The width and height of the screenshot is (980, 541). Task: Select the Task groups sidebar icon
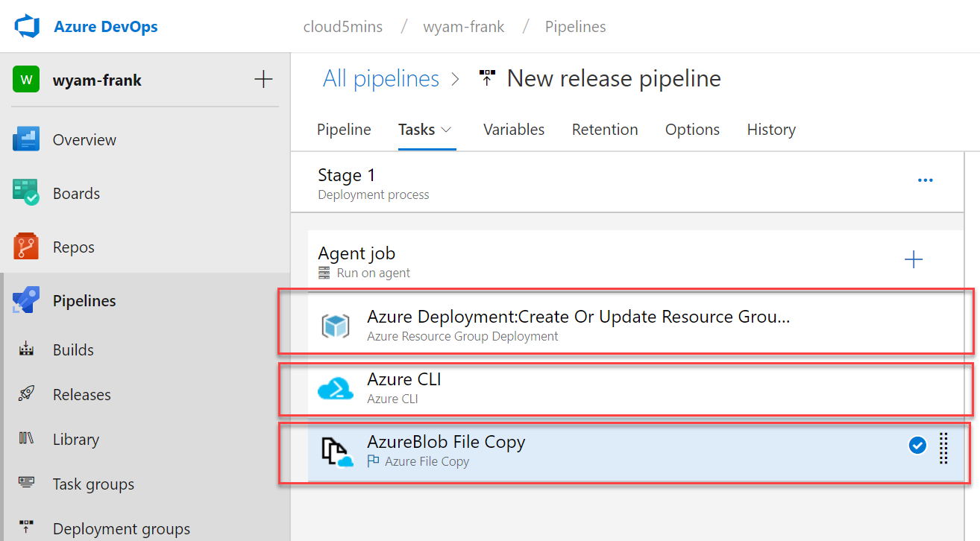coord(26,484)
